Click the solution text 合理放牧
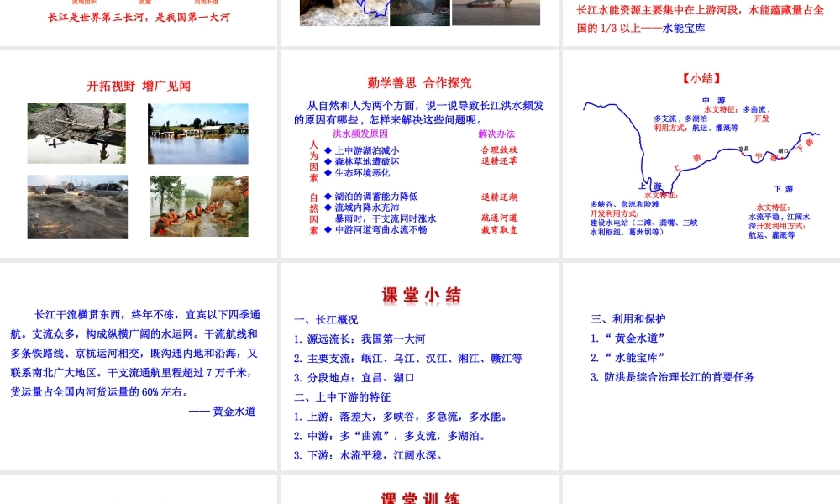The image size is (840, 504). 499,150
